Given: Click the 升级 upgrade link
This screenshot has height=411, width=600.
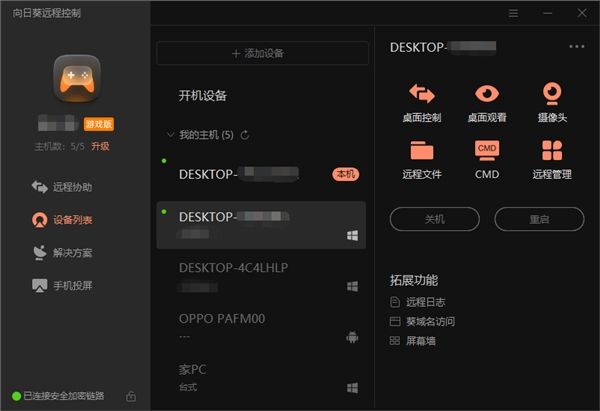Looking at the screenshot, I should coord(100,146).
